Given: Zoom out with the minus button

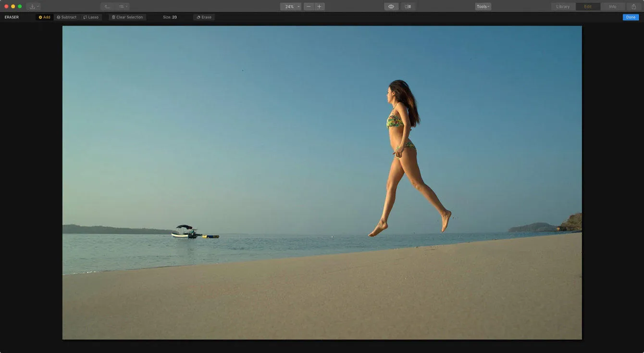Looking at the screenshot, I should 309,7.
